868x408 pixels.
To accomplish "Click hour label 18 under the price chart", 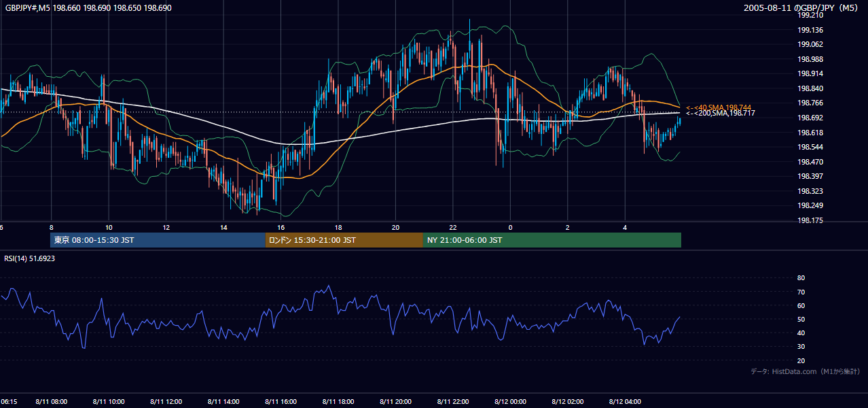I will click(x=338, y=227).
